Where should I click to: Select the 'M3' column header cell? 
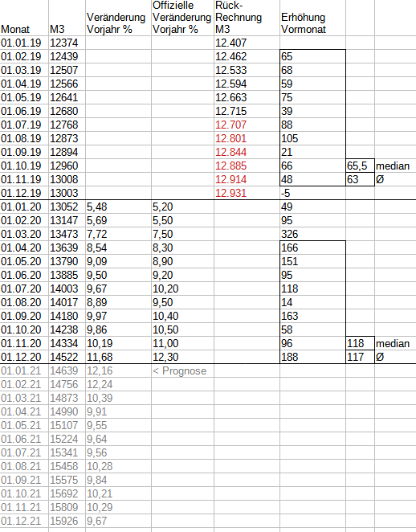(x=67, y=18)
